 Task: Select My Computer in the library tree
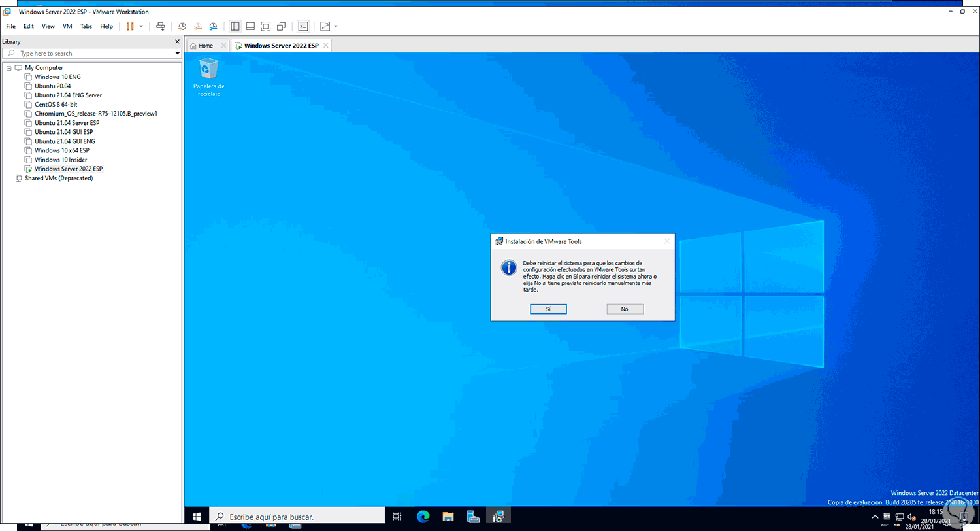click(x=44, y=68)
